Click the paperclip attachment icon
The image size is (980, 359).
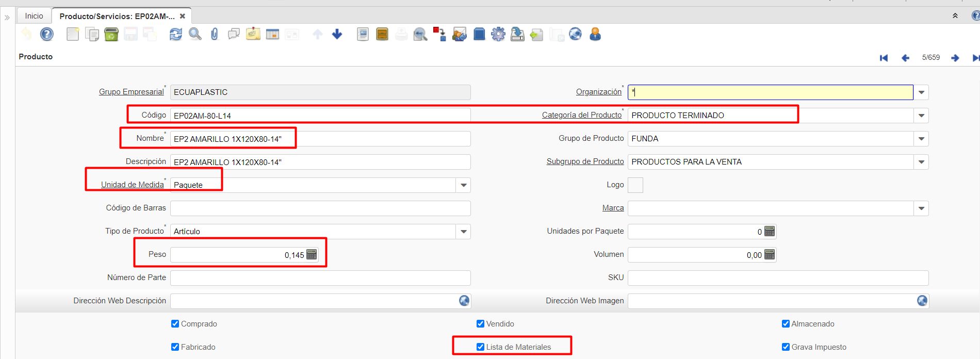[x=215, y=35]
